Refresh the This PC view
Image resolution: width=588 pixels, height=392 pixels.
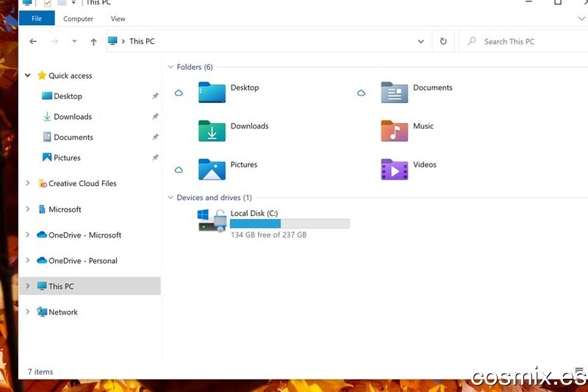click(x=443, y=41)
